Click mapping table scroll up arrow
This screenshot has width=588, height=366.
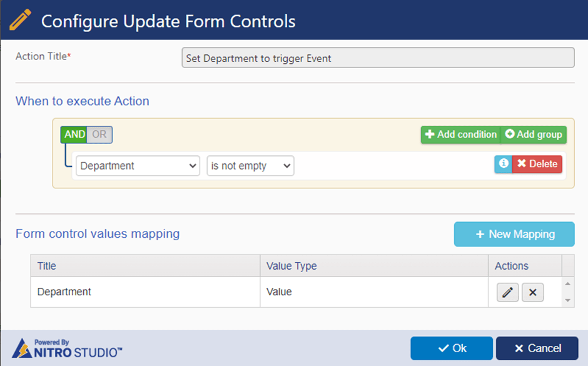click(x=568, y=284)
